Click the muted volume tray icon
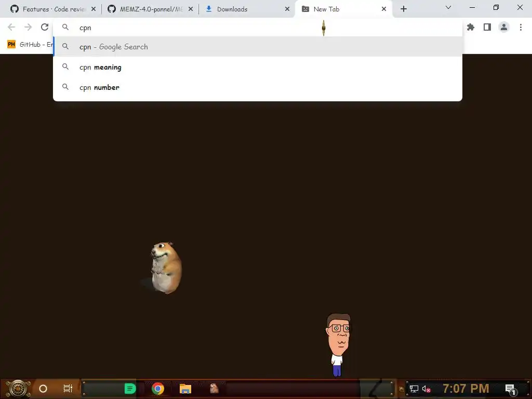This screenshot has height=399, width=532. point(426,389)
